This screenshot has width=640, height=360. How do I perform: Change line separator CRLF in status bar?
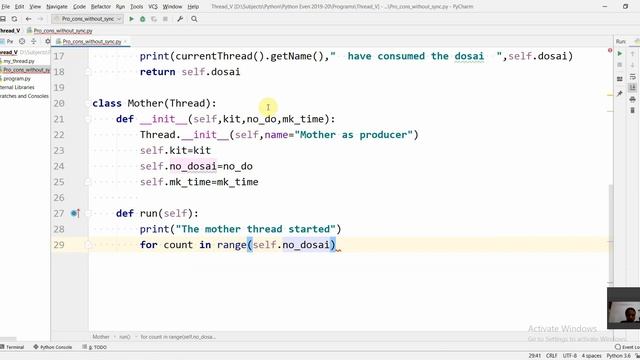pyautogui.click(x=551, y=356)
